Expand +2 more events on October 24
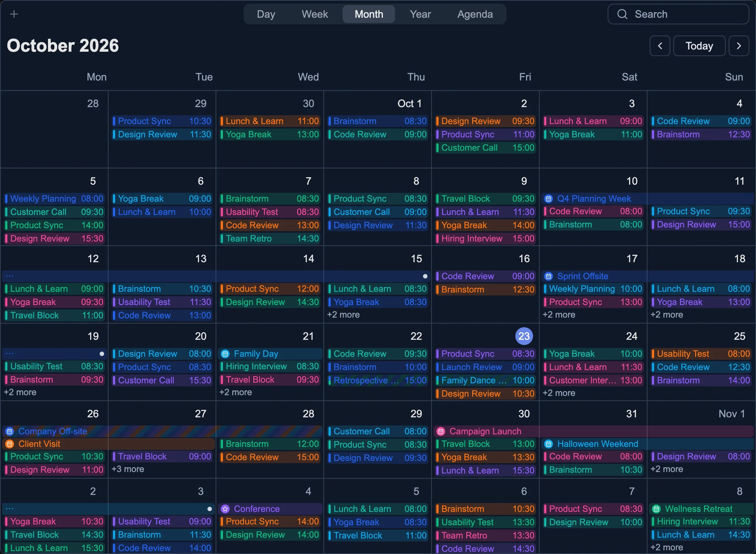Viewport: 756px width, 554px height. (x=559, y=393)
